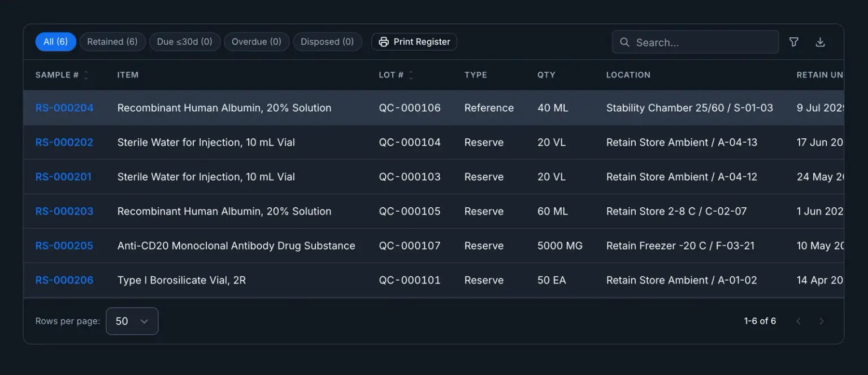868x375 pixels.
Task: Click lot number QC-000103
Action: coord(410,177)
